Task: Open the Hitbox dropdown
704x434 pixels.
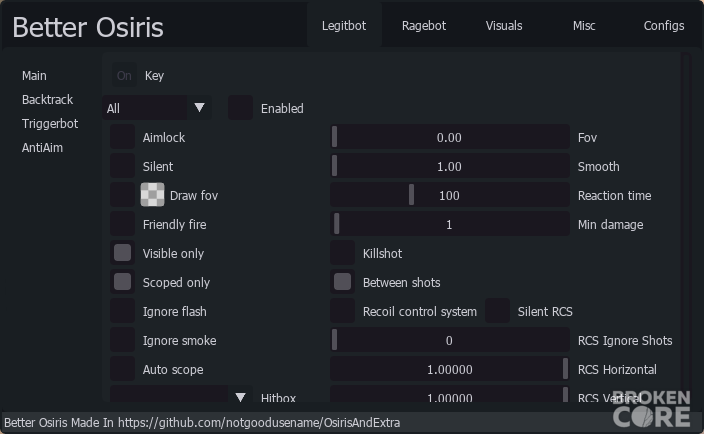Action: (x=181, y=394)
